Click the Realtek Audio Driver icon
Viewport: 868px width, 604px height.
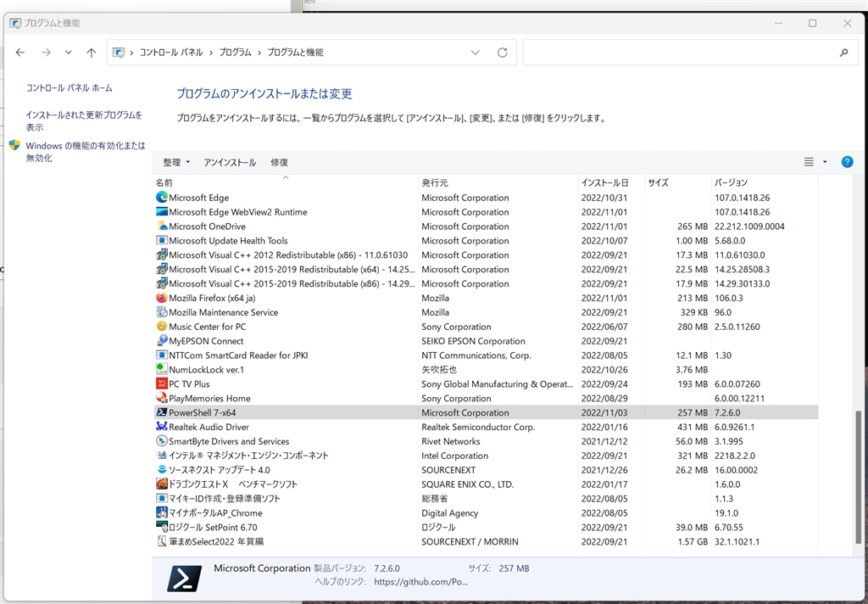(x=162, y=427)
